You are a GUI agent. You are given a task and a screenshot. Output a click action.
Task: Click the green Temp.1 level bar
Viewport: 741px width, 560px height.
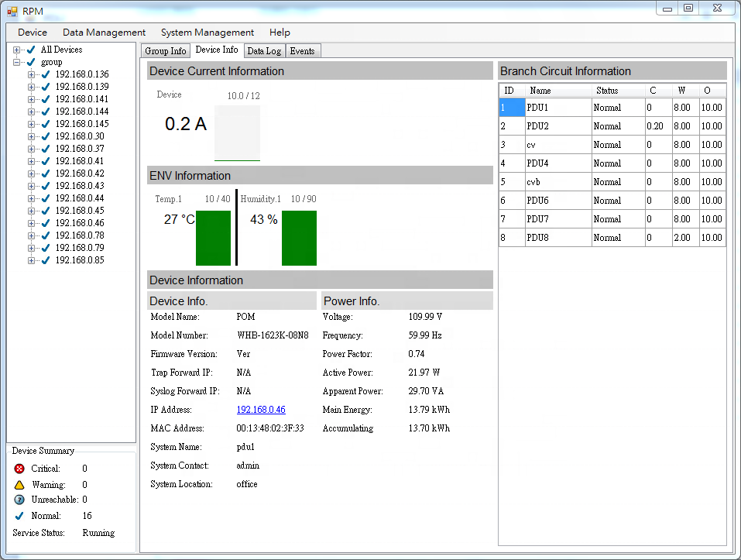(213, 238)
